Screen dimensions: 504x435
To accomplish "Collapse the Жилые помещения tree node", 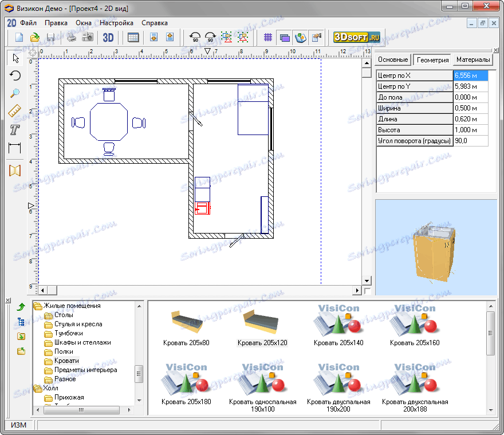I will click(x=38, y=306).
